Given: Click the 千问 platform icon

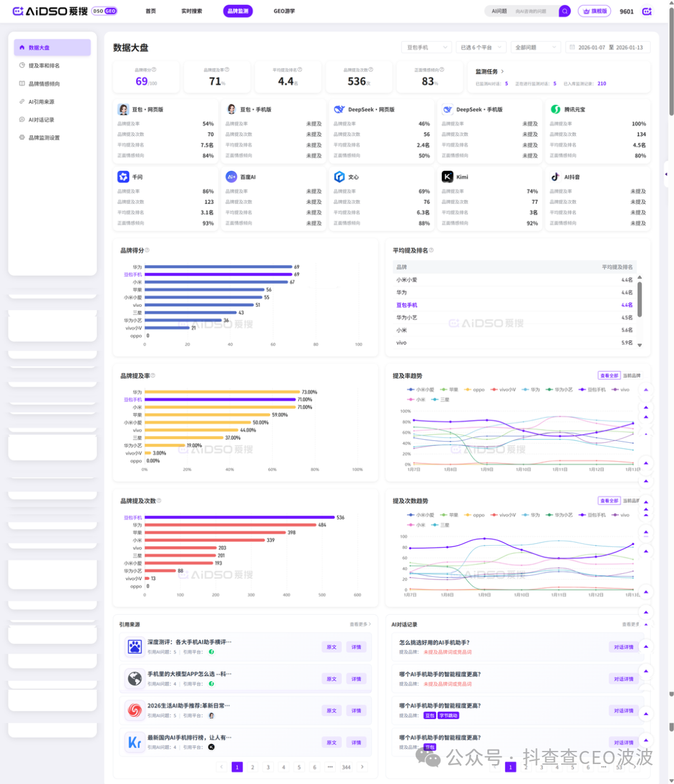Looking at the screenshot, I should tap(124, 177).
